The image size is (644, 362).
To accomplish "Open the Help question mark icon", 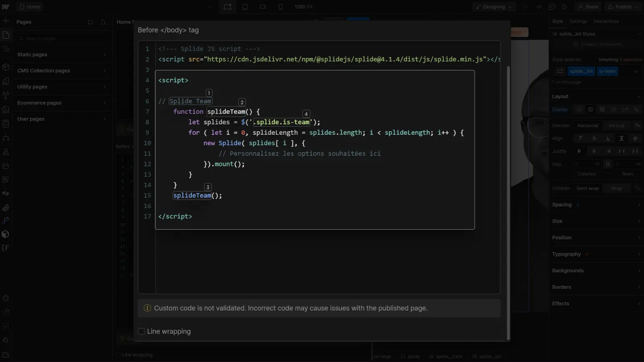I will (6, 312).
